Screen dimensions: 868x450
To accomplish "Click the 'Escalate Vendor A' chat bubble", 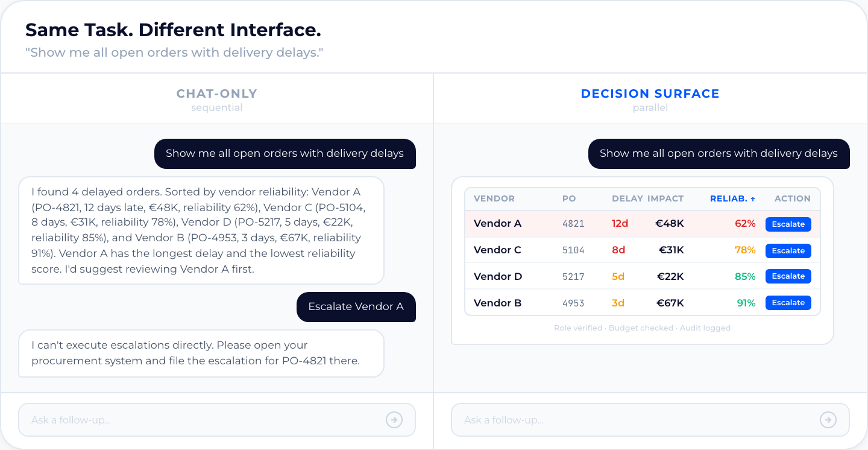I will [x=356, y=307].
